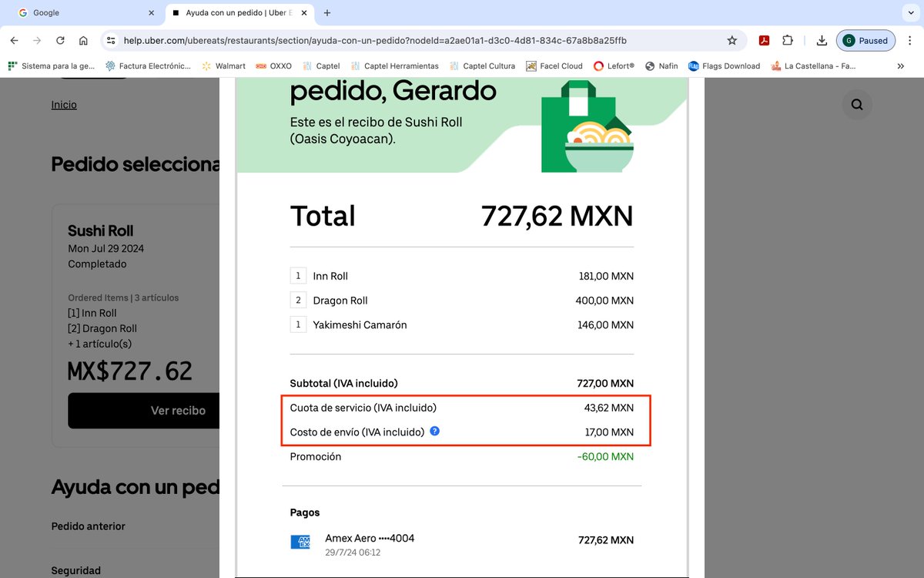The image size is (924, 578).
Task: Select the Pedido anterior option
Action: tap(89, 526)
